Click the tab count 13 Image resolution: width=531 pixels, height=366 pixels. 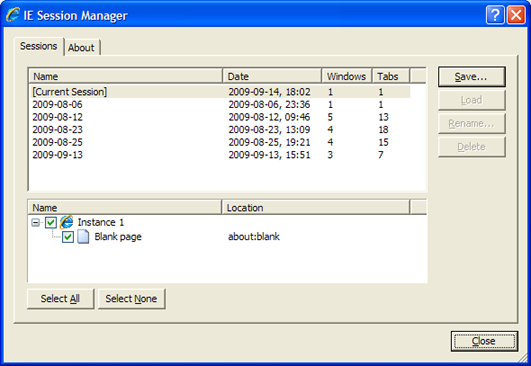click(x=383, y=117)
